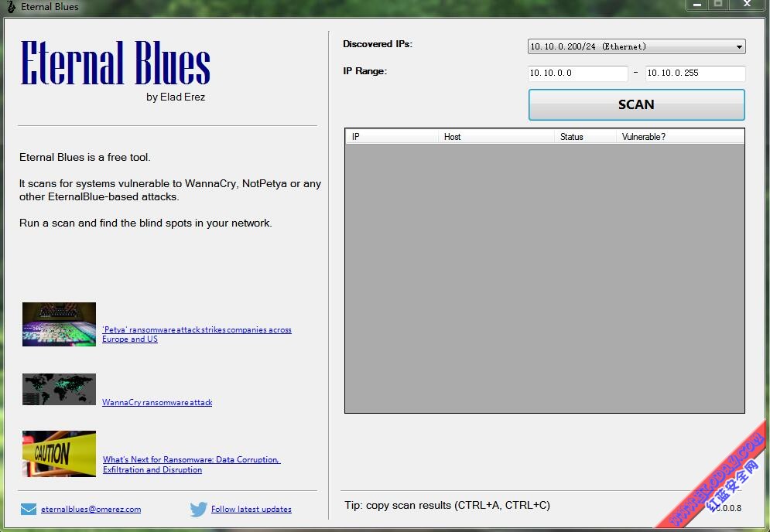
Task: Sort results by Vulnerable? column header
Action: coord(680,136)
